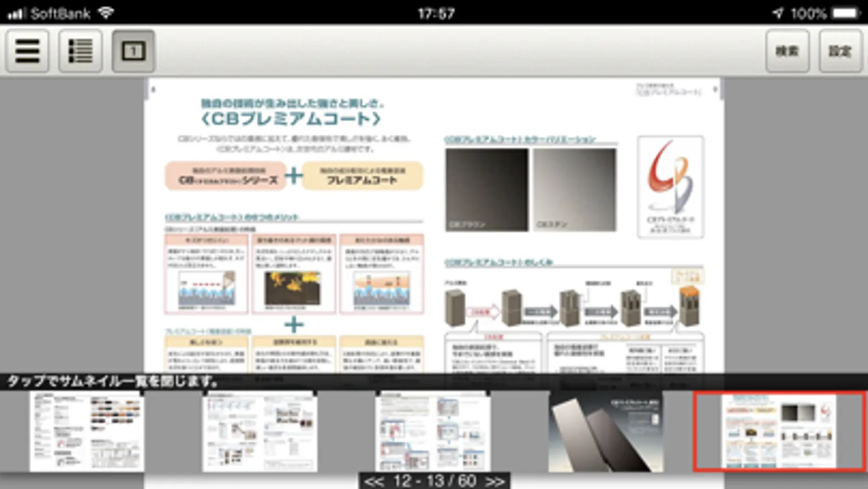
Task: Tap the location services arrow icon
Action: 778,12
